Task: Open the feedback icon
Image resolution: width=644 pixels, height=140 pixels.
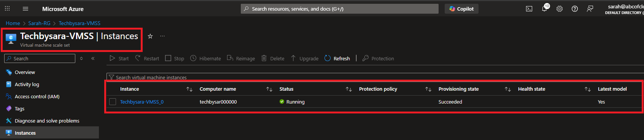Action: (x=590, y=9)
